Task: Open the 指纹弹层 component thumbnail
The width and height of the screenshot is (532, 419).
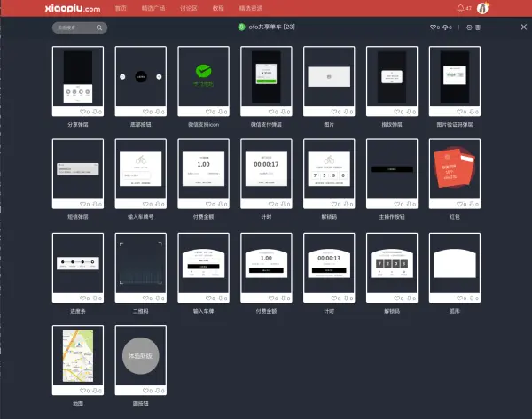Action: click(x=392, y=76)
